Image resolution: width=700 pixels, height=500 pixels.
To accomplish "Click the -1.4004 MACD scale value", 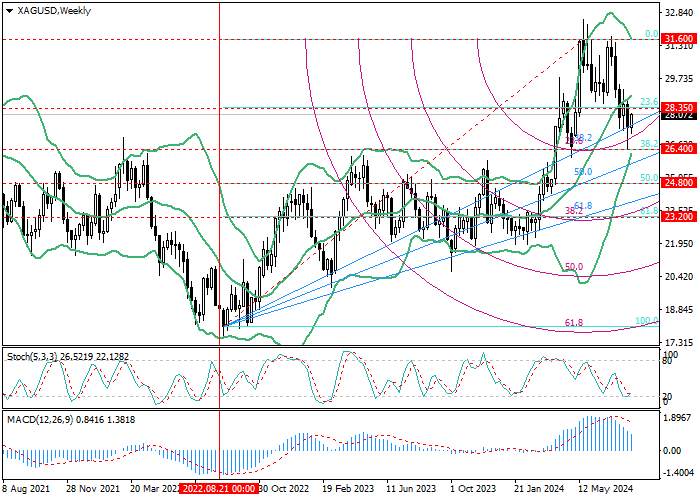I will point(678,473).
